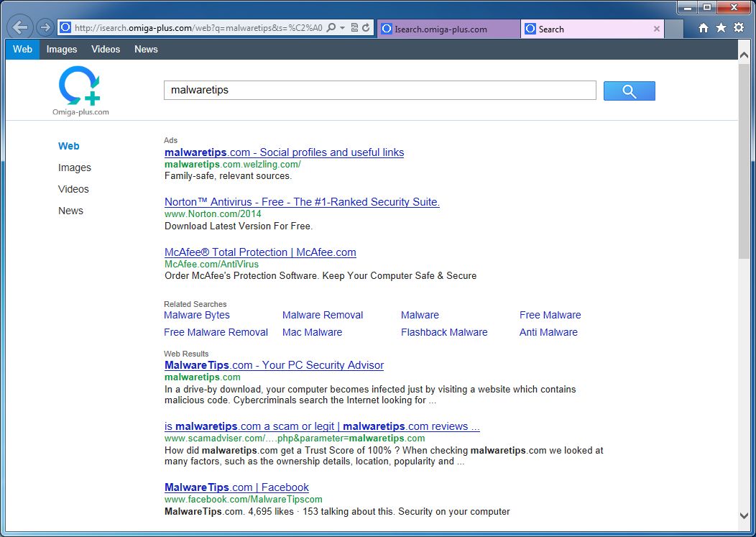Select the Search browser tab

pyautogui.click(x=592, y=29)
